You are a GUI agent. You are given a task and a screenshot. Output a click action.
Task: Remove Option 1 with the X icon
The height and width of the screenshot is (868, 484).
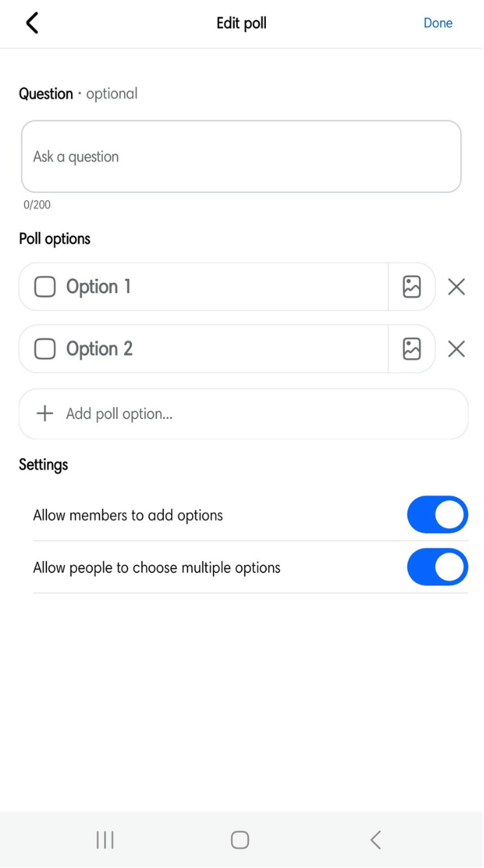[456, 287]
